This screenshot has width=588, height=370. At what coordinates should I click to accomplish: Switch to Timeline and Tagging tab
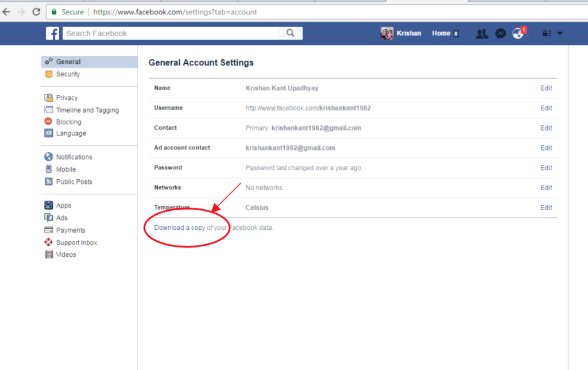click(87, 110)
